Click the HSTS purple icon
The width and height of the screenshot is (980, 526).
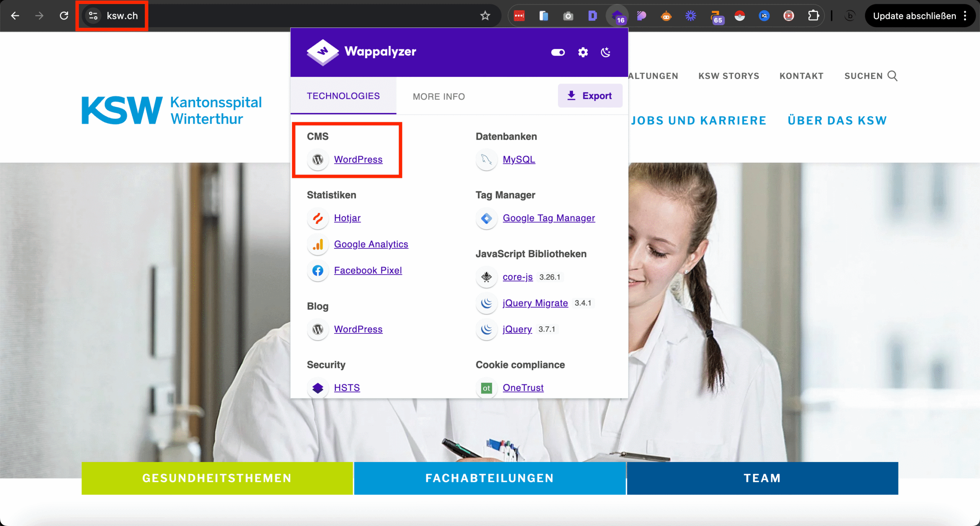pos(318,388)
